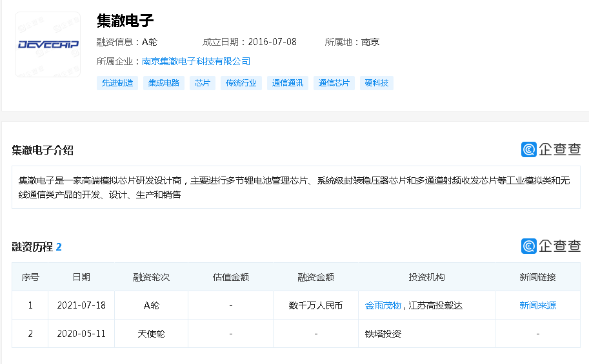Select the 传统行业 tag

[241, 83]
